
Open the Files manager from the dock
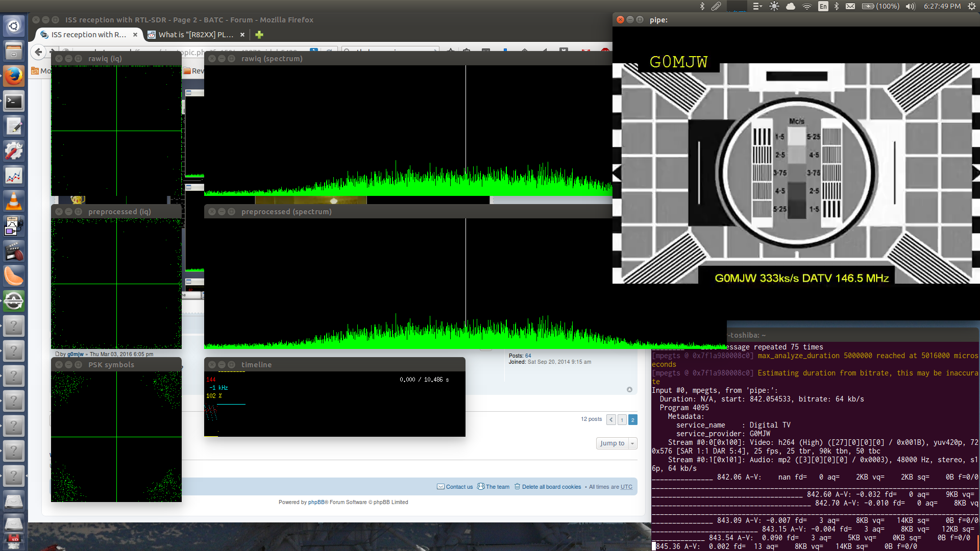tap(14, 51)
